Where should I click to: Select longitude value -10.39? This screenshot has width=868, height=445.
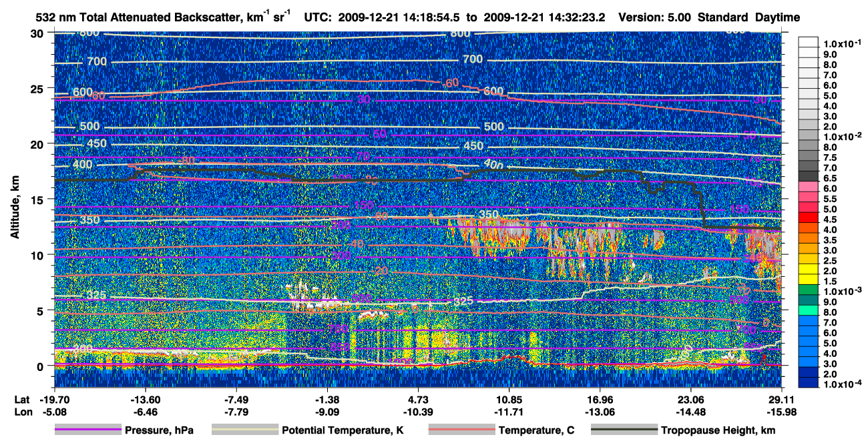(x=418, y=412)
